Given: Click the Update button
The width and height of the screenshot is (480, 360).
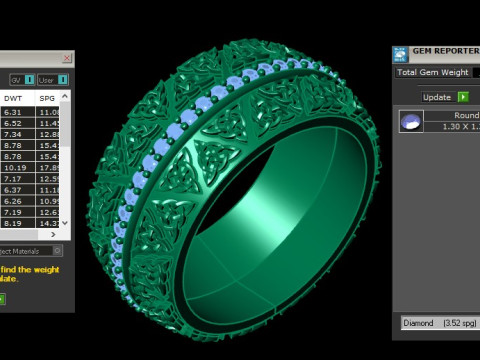Looking at the screenshot, I should point(437,97).
